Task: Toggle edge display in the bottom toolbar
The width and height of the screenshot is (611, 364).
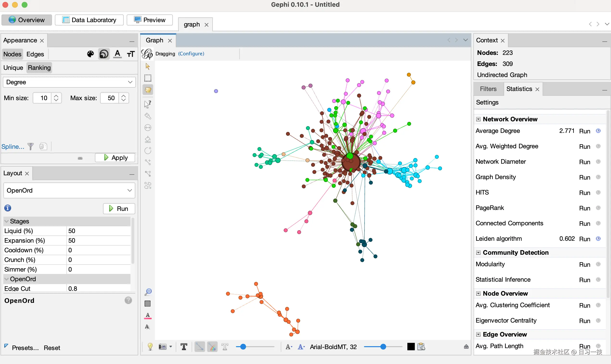Action: coord(199,347)
